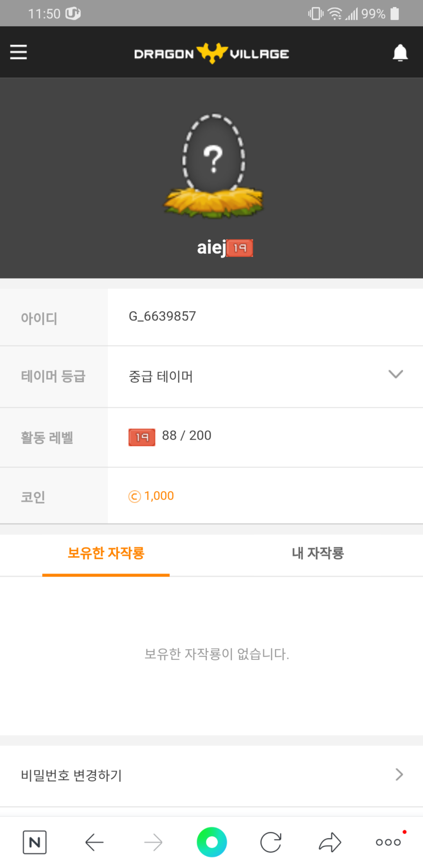Tap the browser forward arrow
Viewport: 423px width, 868px height.
(153, 842)
